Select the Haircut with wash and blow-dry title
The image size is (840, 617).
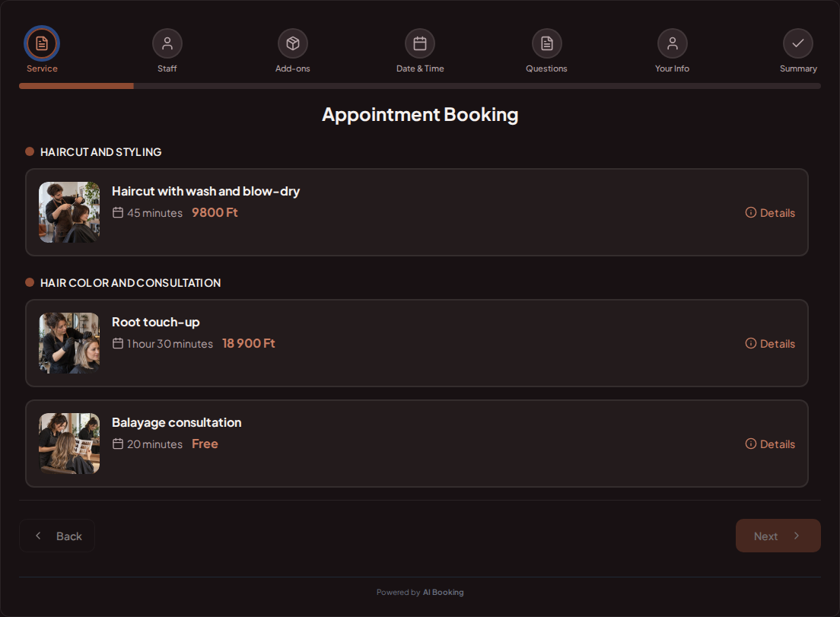205,191
